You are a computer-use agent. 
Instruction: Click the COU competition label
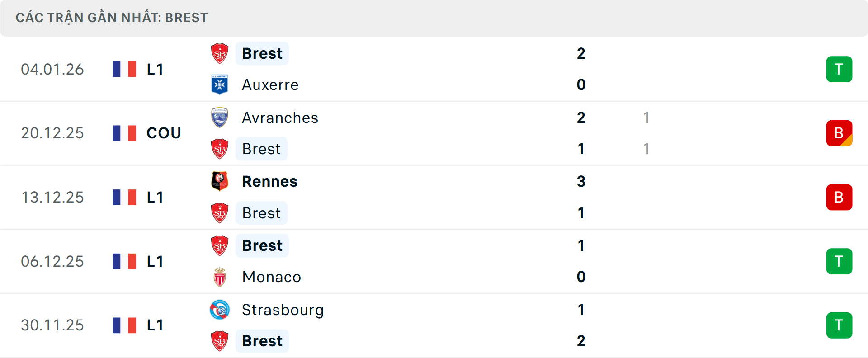coord(164,133)
